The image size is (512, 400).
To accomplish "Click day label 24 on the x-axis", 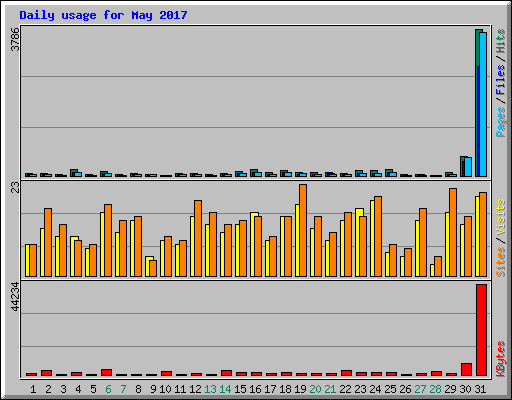I will 375,389.
